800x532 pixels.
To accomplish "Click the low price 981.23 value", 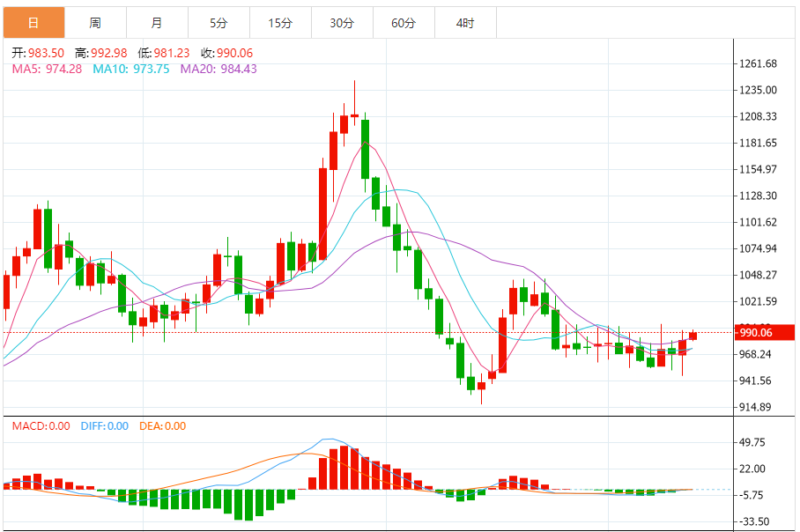I will (172, 53).
